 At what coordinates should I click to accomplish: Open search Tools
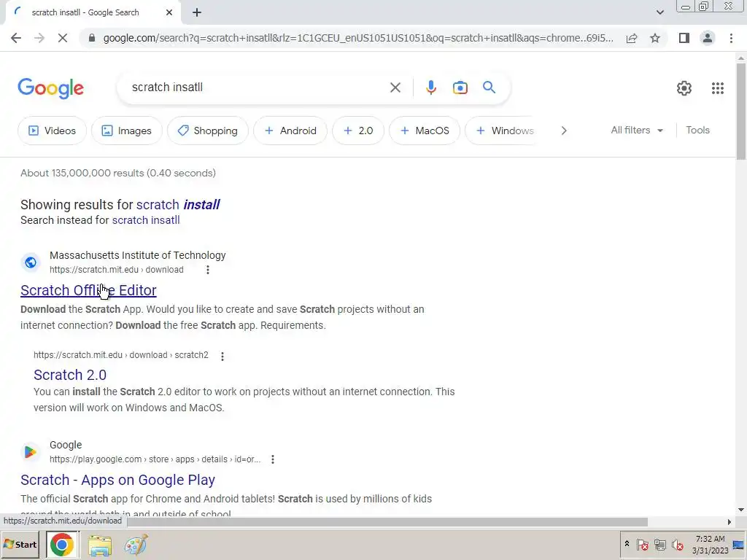click(697, 130)
